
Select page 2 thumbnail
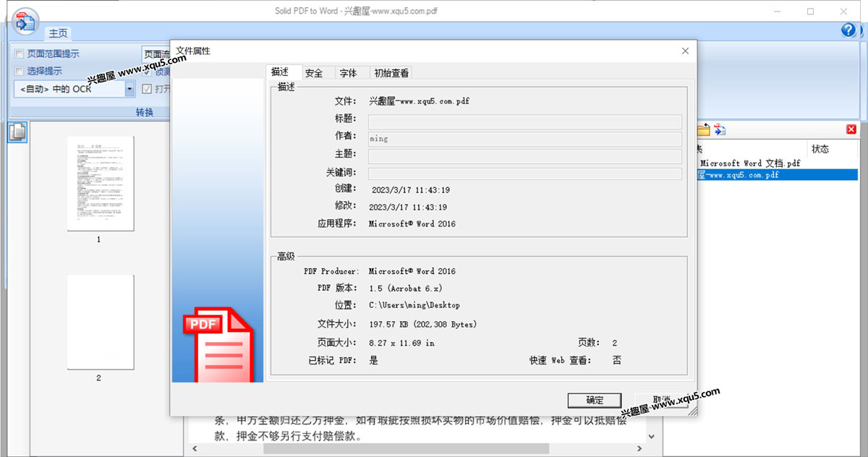pos(101,323)
